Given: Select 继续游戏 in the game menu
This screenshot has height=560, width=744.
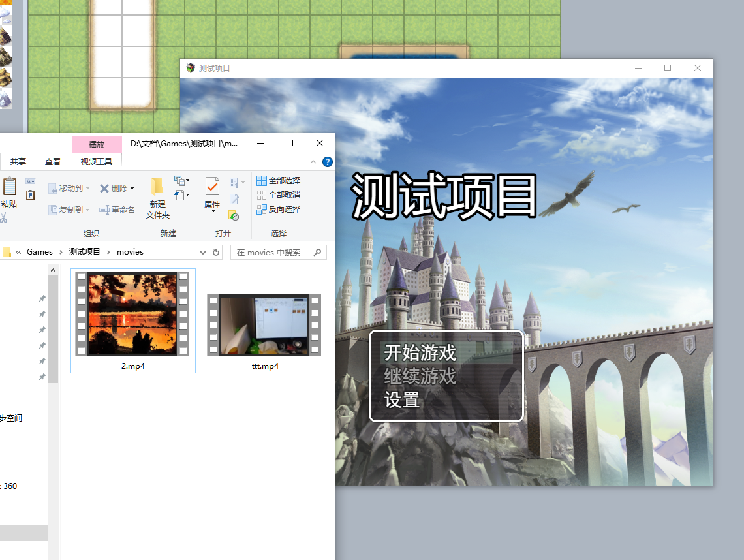Looking at the screenshot, I should tap(420, 377).
